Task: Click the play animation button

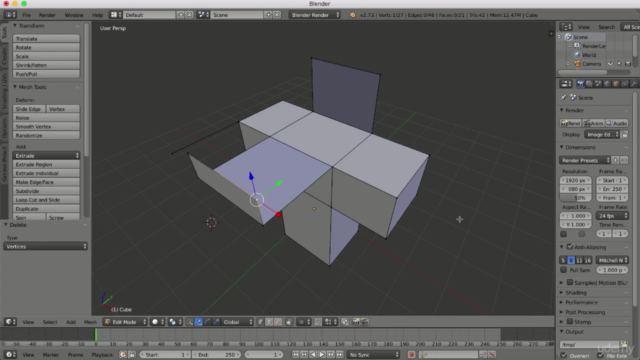Action: tap(322, 354)
